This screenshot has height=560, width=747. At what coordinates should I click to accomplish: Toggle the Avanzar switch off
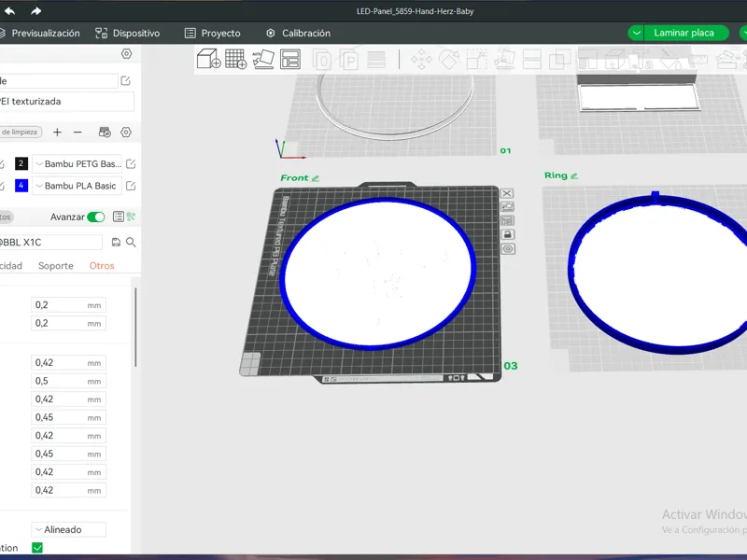click(96, 217)
